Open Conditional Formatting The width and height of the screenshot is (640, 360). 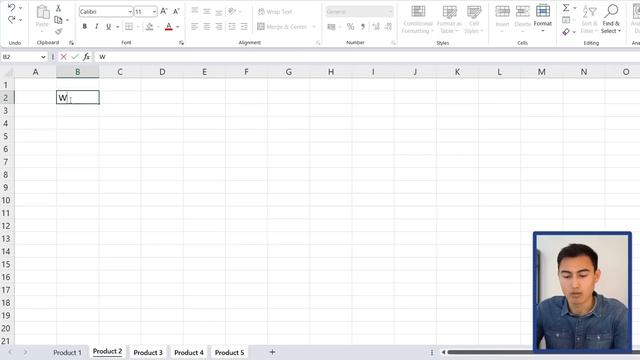coord(418,19)
